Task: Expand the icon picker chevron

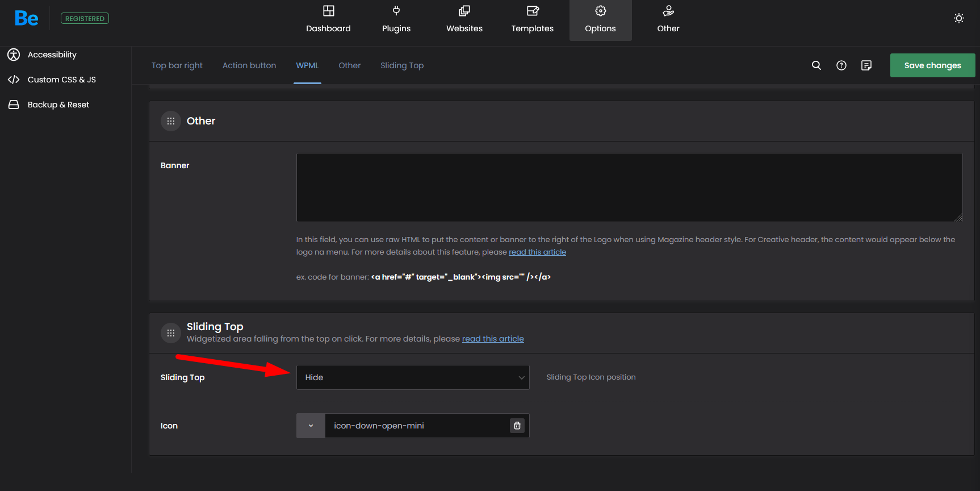Action: pos(311,426)
